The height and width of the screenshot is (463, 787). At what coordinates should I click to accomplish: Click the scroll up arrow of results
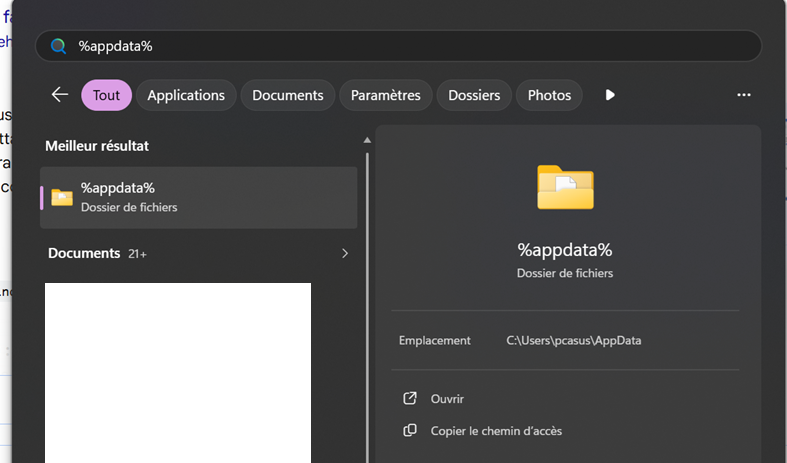(x=367, y=140)
